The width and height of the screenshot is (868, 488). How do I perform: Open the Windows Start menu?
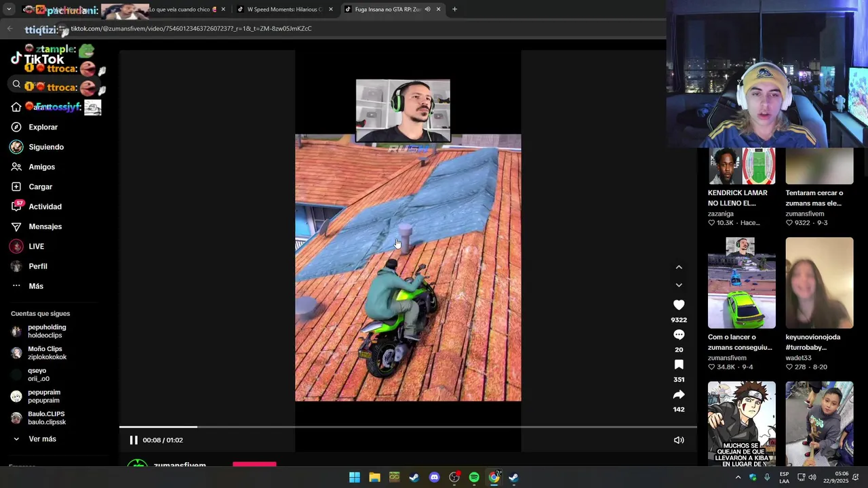pyautogui.click(x=355, y=477)
